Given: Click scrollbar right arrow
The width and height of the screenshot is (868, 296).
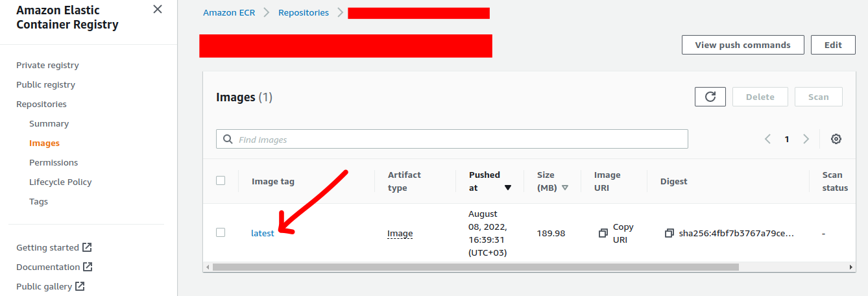Looking at the screenshot, I should coord(852,267).
